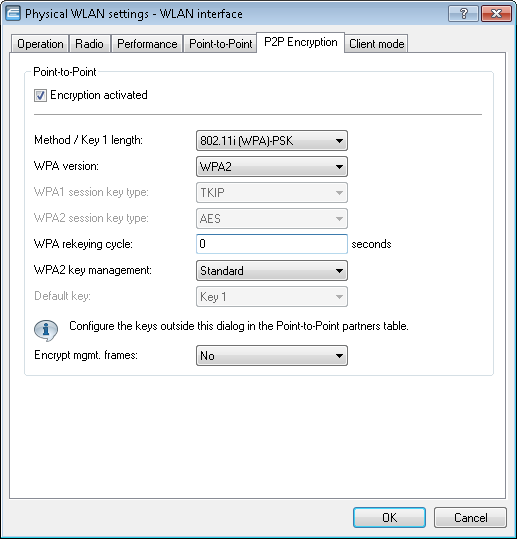Image resolution: width=517 pixels, height=539 pixels.
Task: Open the Performance tab
Action: click(147, 44)
